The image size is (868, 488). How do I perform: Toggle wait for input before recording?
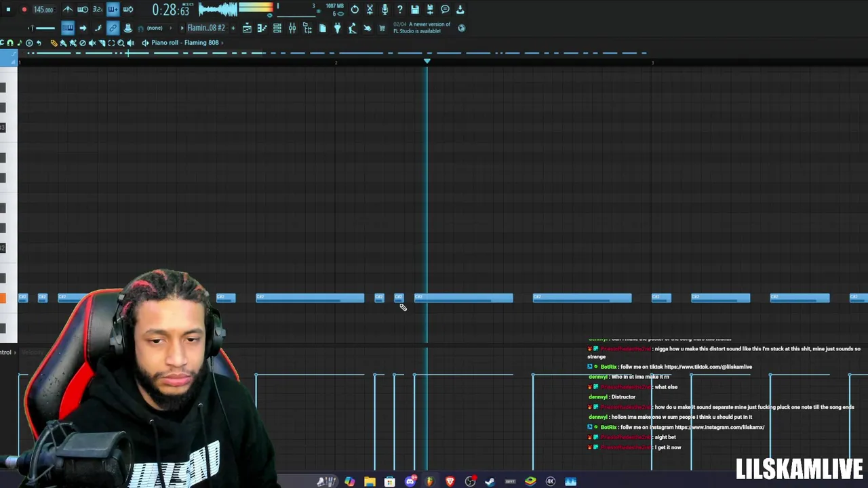tap(82, 9)
